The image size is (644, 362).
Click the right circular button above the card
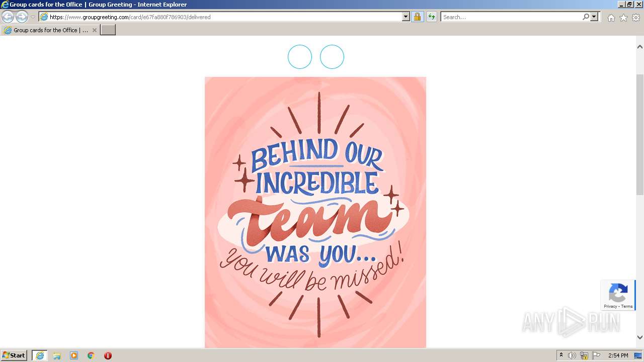(332, 57)
